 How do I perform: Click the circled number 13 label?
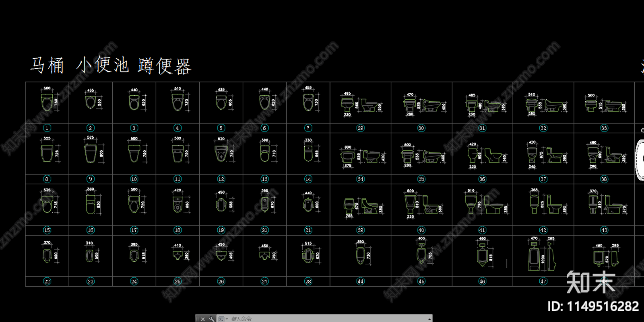coord(264,179)
